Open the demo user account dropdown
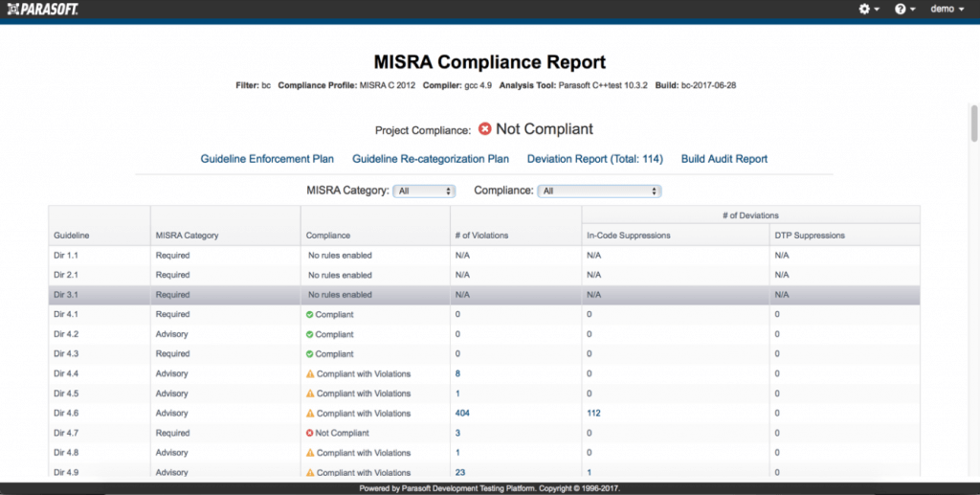This screenshot has height=495, width=980. pyautogui.click(x=947, y=10)
